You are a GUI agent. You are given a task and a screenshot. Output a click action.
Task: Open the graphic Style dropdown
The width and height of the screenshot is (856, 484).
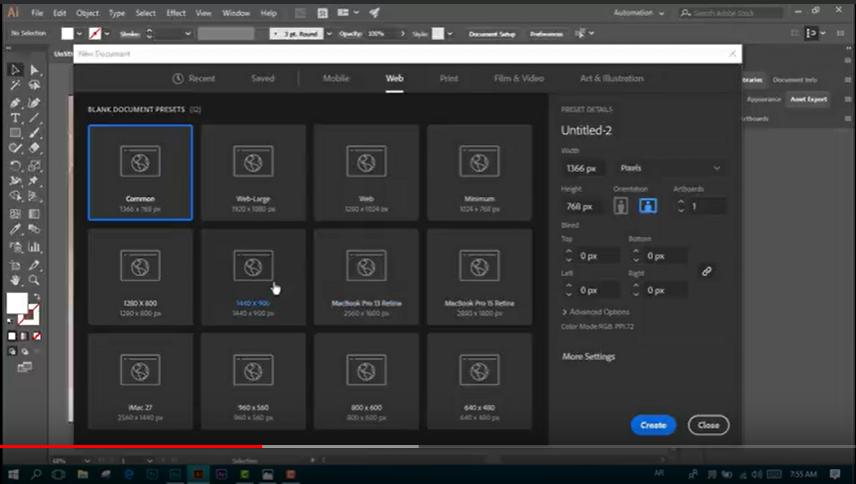click(x=450, y=34)
